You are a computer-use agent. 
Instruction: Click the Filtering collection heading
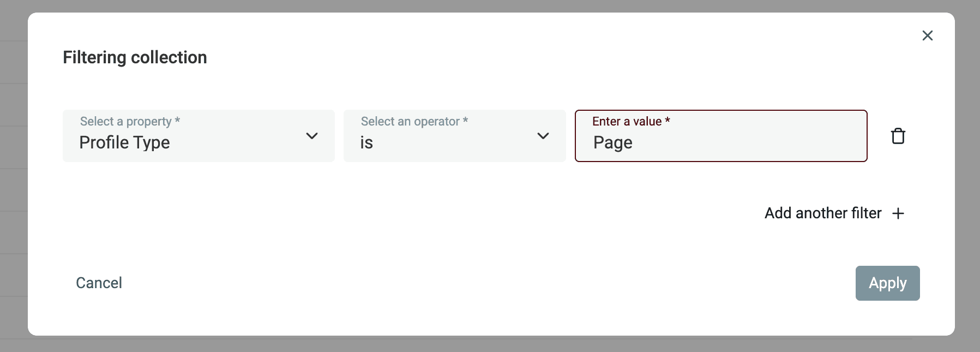[135, 57]
